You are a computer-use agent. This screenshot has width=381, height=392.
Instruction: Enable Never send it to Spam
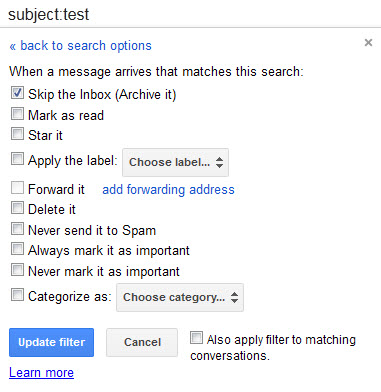click(x=17, y=229)
